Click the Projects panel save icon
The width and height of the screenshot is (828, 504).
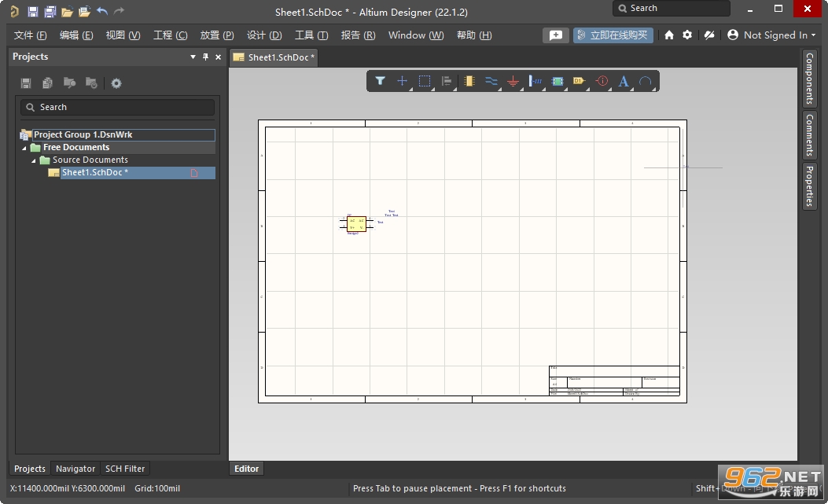point(25,83)
